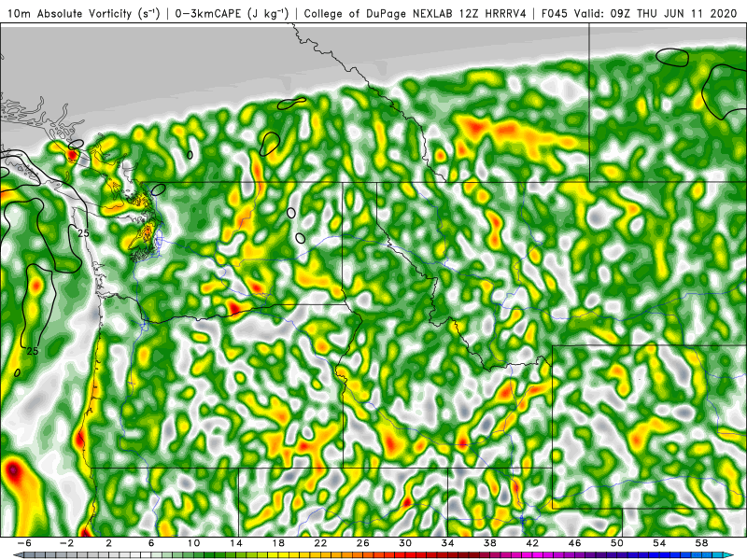The image size is (747, 560).
Task: Click the "25" contour label off the Oregon coast
Action: pos(32,351)
